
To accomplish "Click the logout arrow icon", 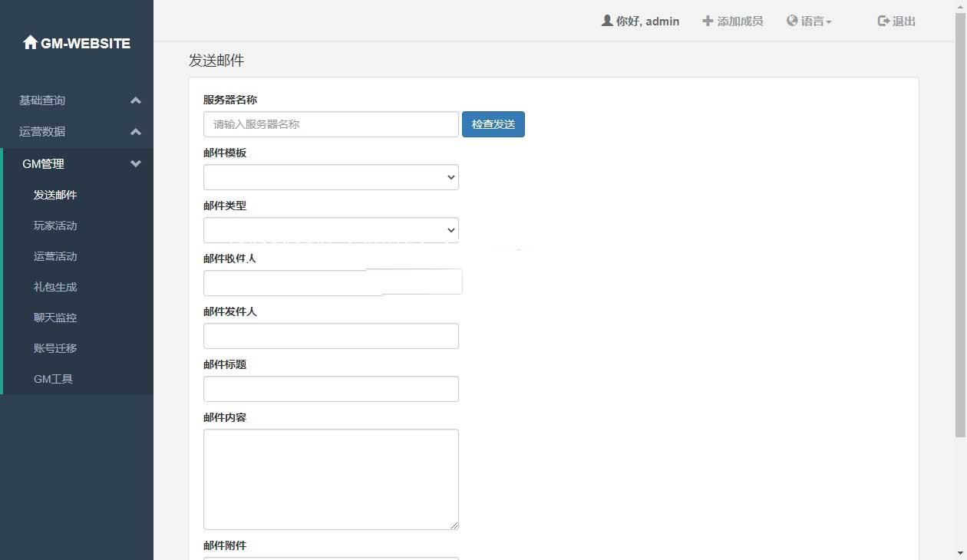I will tap(883, 21).
